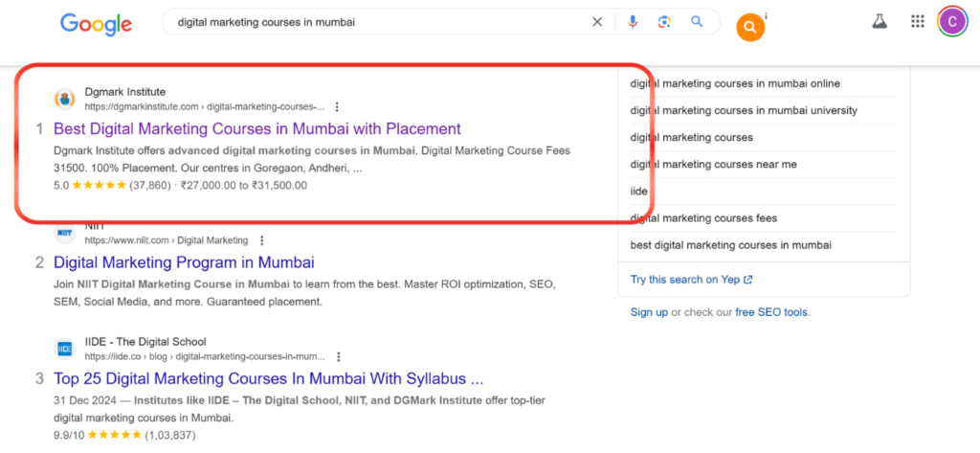Open Search Labs flask icon
The image size is (980, 453).
(880, 21)
